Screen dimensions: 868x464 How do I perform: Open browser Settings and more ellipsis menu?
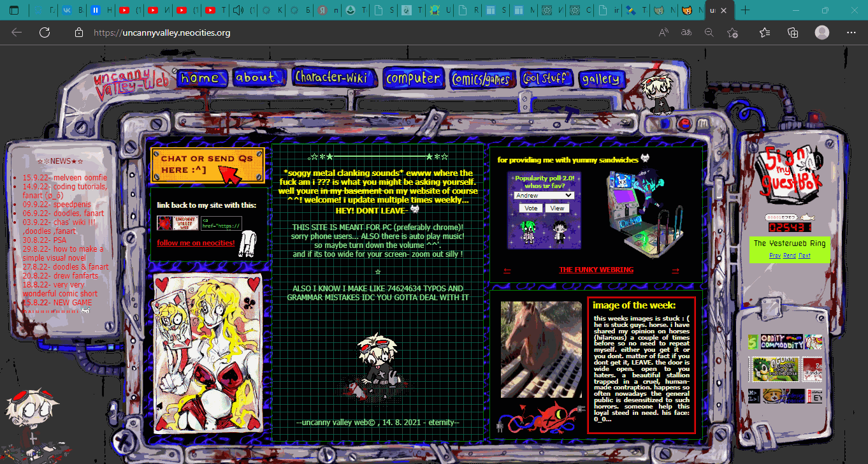tap(851, 33)
